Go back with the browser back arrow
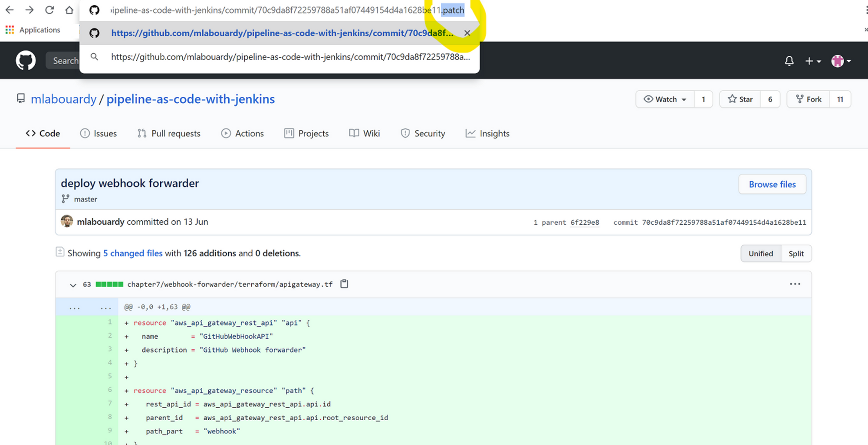The height and width of the screenshot is (445, 868). pos(10,10)
